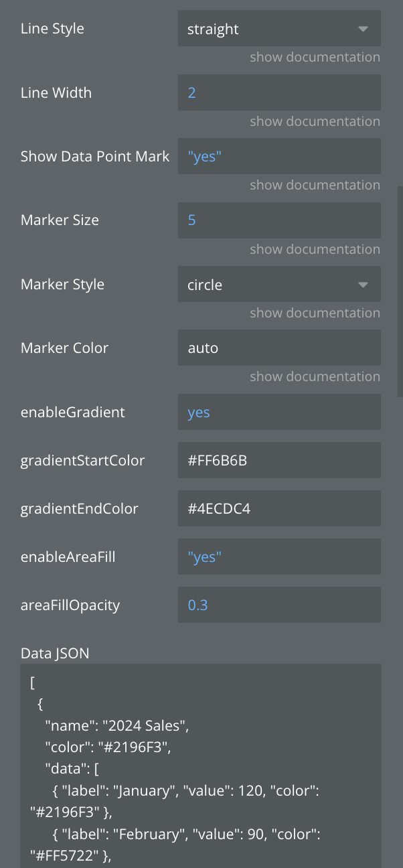Viewport: 403px width, 868px height.
Task: View documentation for Marker Style
Action: click(x=315, y=313)
